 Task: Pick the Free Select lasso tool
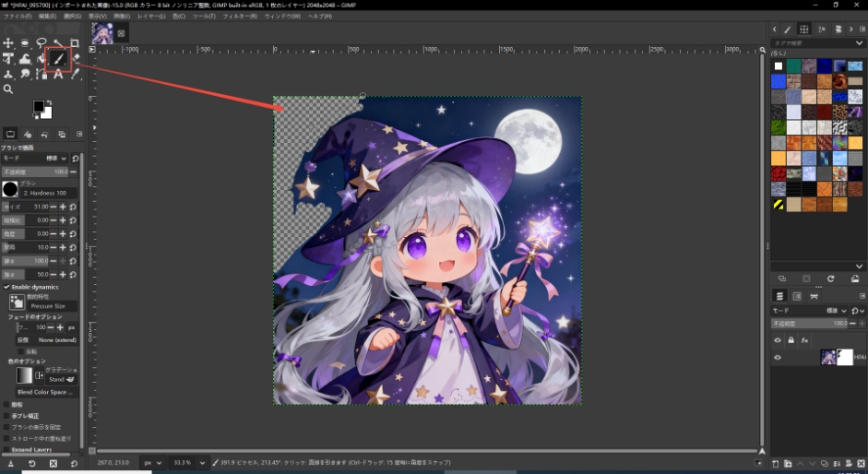(x=42, y=43)
